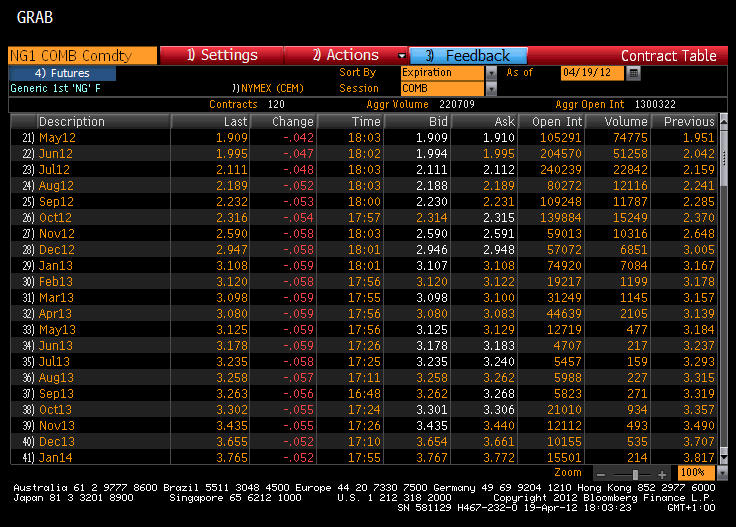
Task: Open the May13 contract row
Action: click(x=364, y=329)
